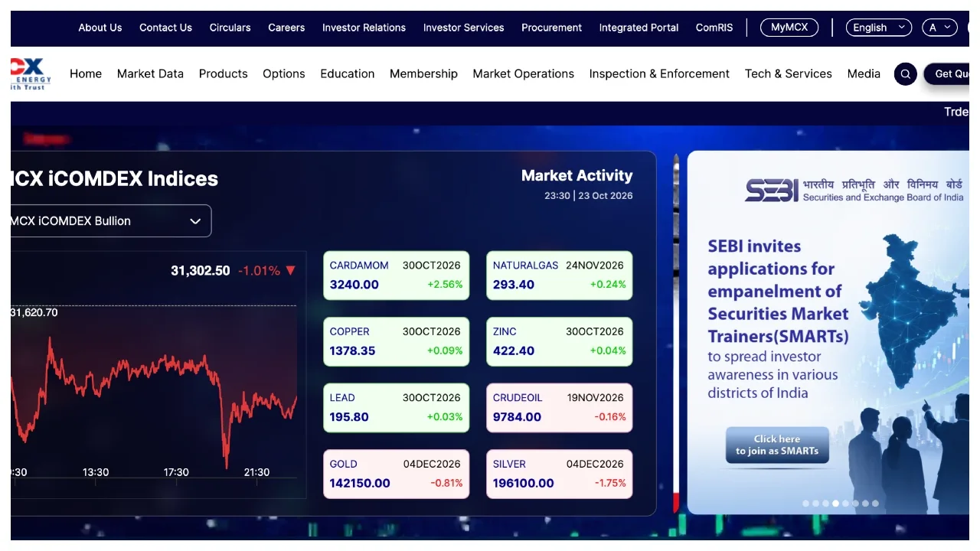Click the Get Quote button
The height and width of the screenshot is (551, 980).
947,74
